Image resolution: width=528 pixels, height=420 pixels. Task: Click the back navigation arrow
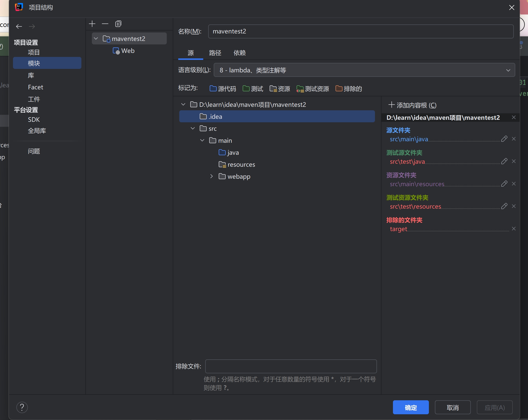point(19,26)
